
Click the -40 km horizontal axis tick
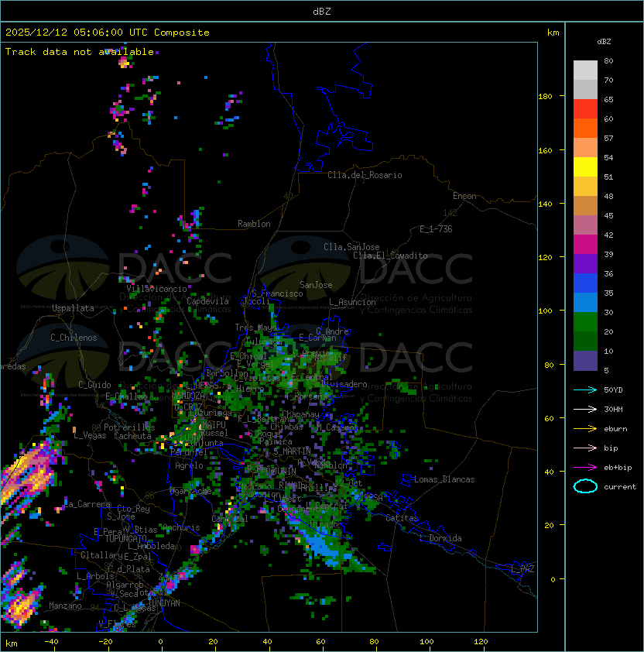click(x=52, y=642)
